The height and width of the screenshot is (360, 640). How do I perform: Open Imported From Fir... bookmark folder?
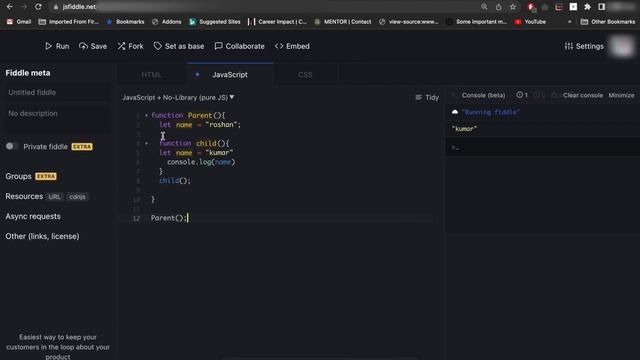[x=69, y=22]
